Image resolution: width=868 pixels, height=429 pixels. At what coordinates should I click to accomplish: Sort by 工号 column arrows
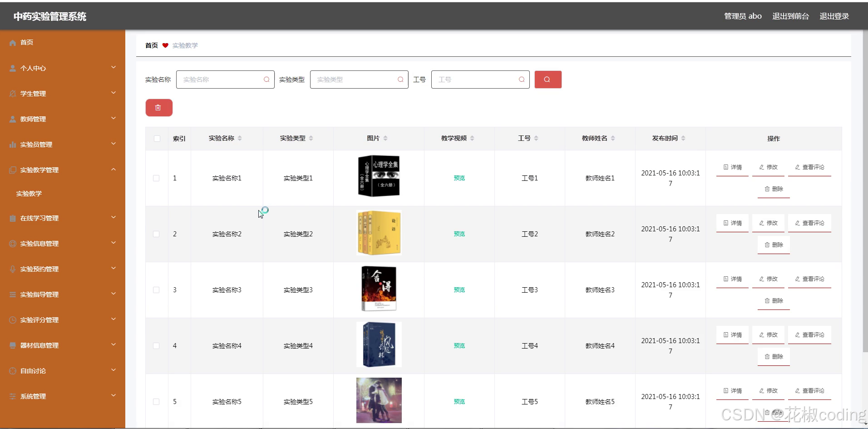536,138
